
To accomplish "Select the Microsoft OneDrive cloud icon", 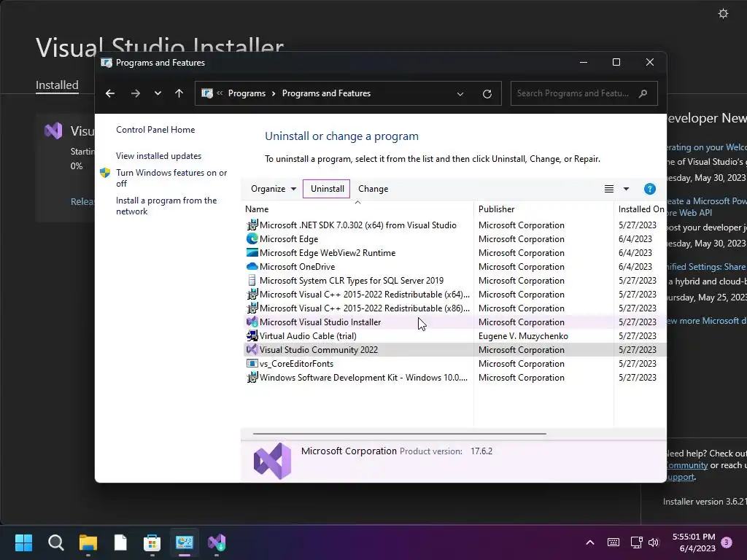I will (252, 266).
